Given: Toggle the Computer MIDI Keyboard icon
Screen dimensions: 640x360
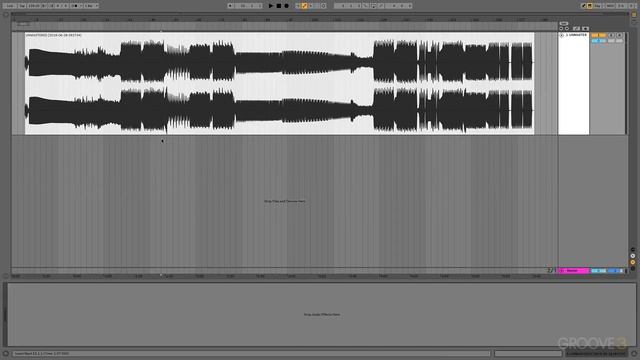Looking at the screenshot, I should 590,6.
